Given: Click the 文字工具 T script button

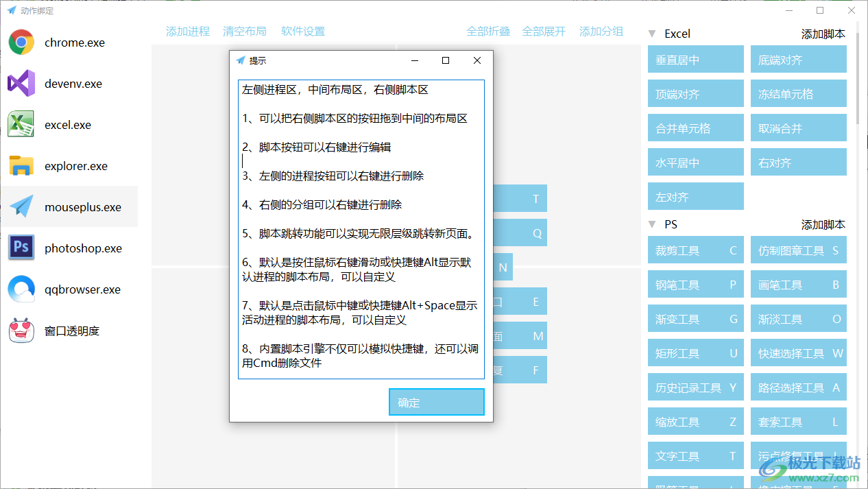Looking at the screenshot, I should click(696, 455).
